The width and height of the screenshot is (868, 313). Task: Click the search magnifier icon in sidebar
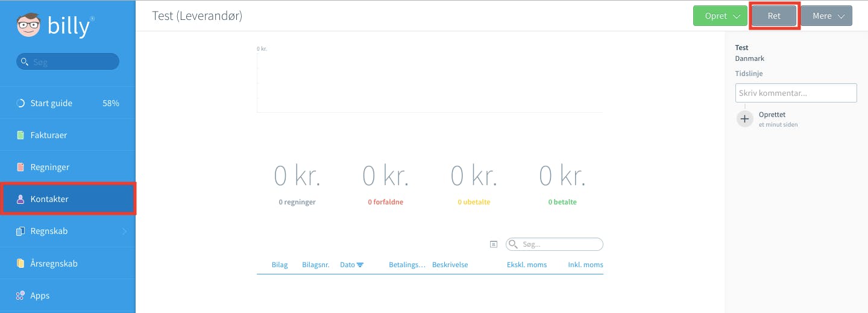point(25,62)
